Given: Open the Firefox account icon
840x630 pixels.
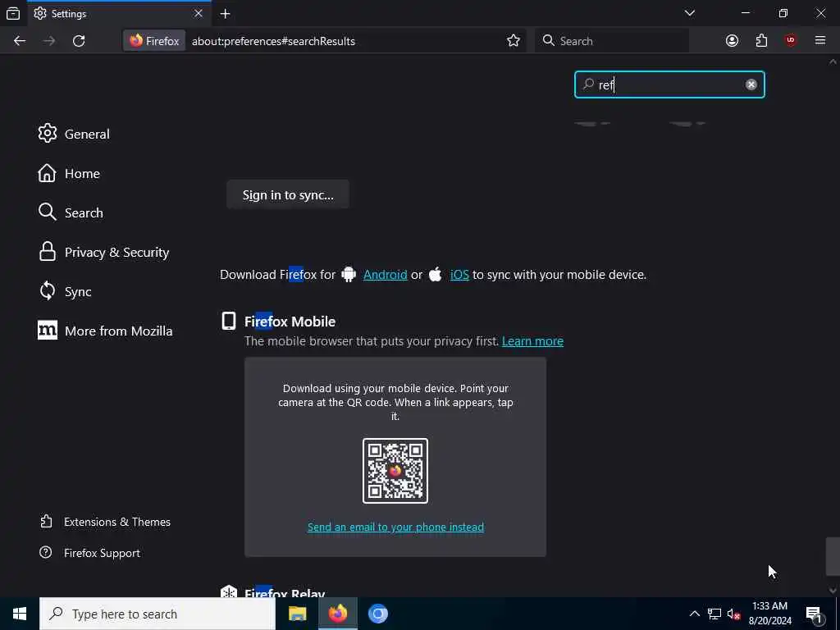Looking at the screenshot, I should (x=732, y=41).
